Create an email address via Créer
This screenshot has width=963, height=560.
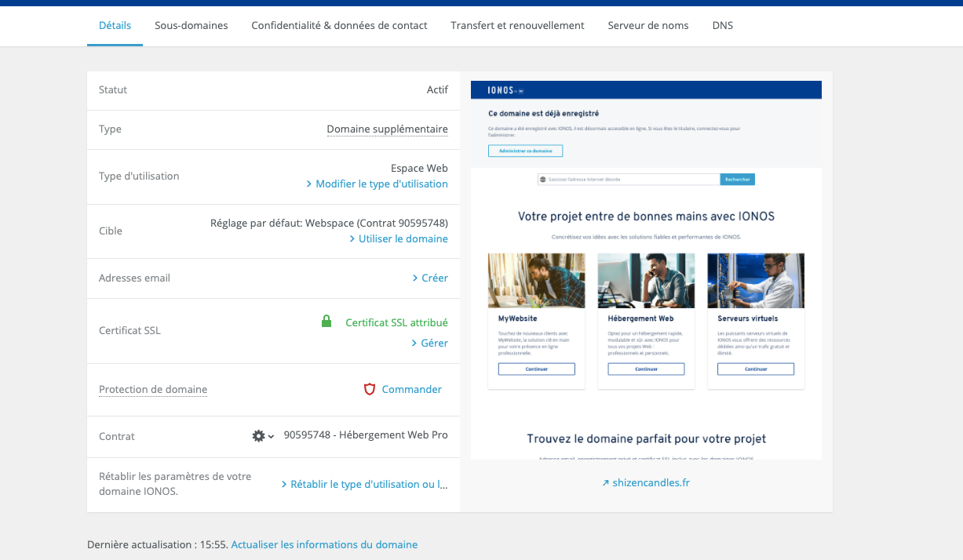tap(430, 278)
